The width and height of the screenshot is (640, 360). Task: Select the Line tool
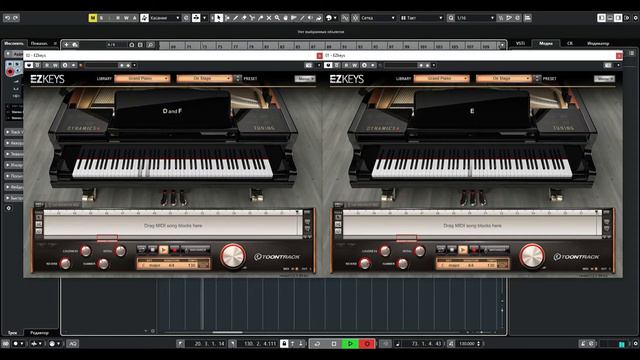click(x=302, y=18)
